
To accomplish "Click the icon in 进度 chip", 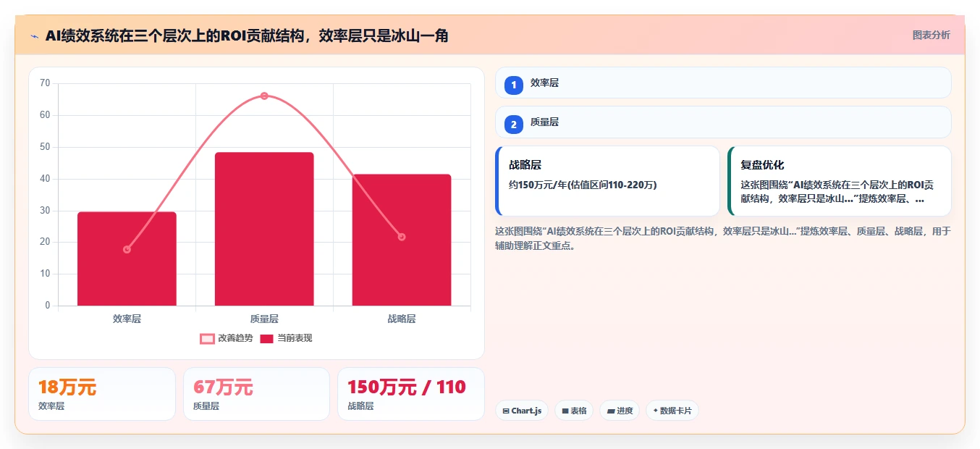I will pos(611,411).
